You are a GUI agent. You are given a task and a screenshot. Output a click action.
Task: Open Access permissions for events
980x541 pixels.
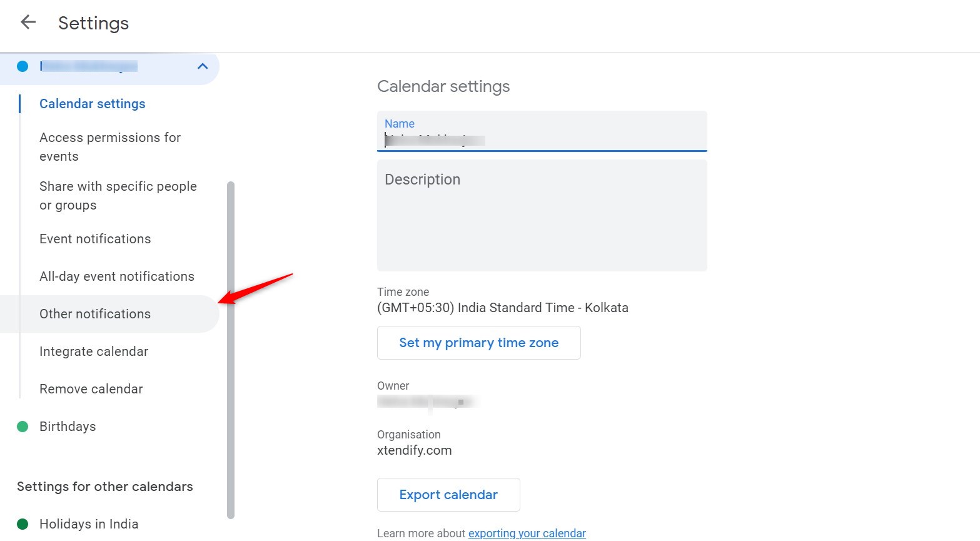110,147
